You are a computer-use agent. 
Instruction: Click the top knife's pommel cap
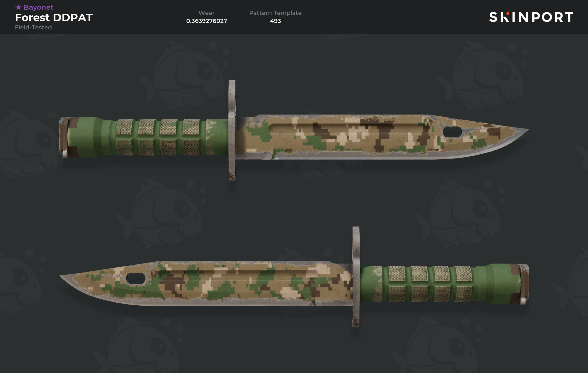pos(64,138)
